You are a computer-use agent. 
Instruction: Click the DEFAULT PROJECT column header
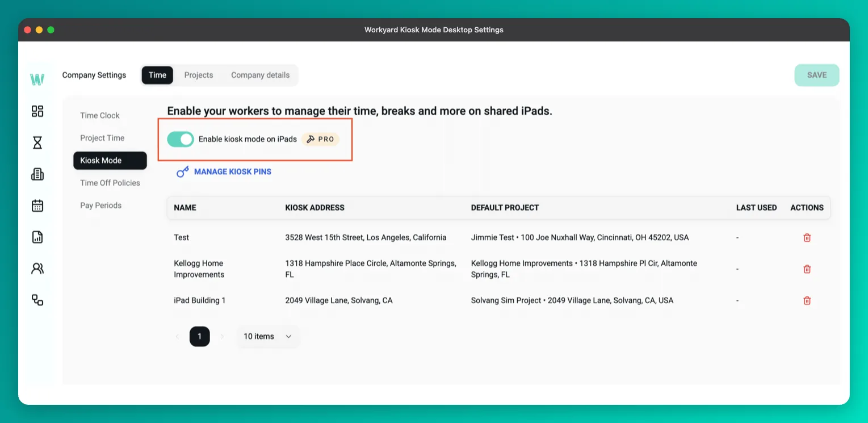coord(505,208)
